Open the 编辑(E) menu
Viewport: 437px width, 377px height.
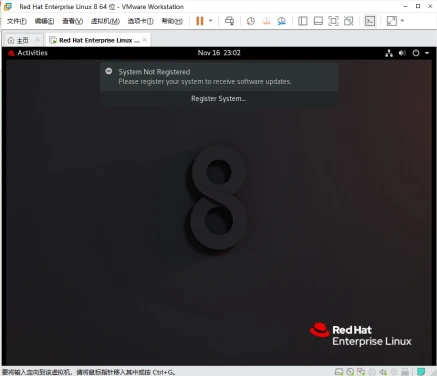point(44,21)
